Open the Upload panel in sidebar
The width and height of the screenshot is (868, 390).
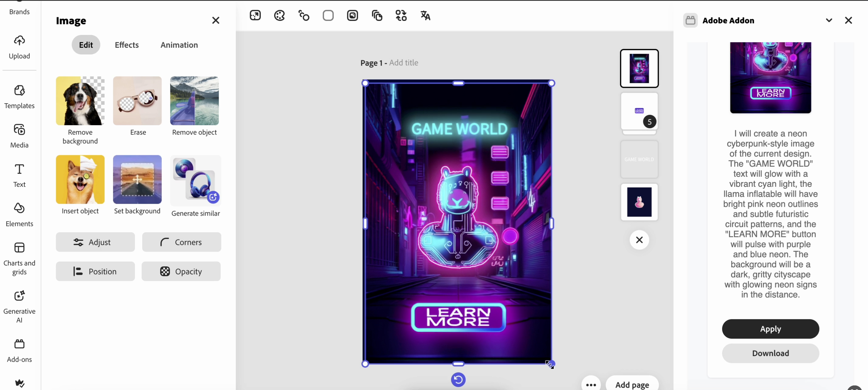click(19, 47)
